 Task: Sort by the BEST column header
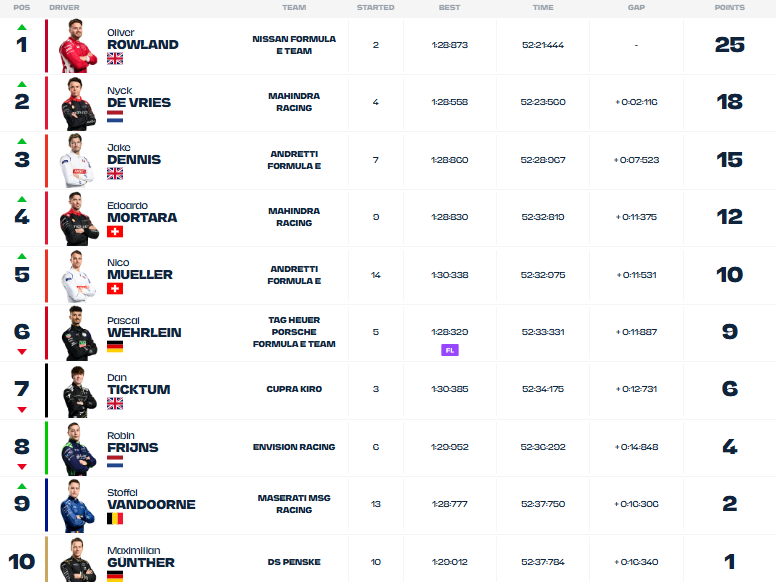coord(449,7)
